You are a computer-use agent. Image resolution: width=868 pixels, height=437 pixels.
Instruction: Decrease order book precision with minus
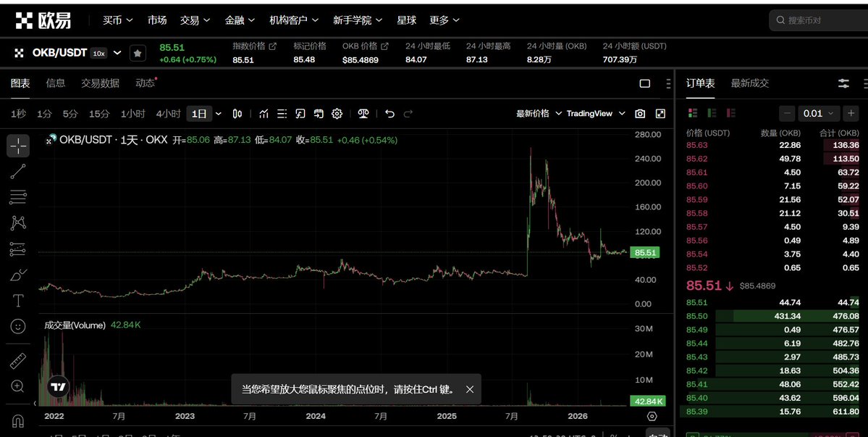click(787, 114)
